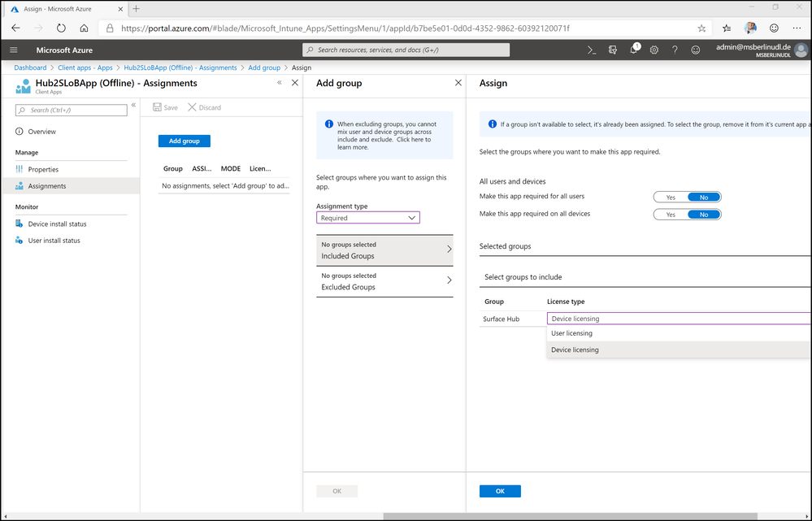Select the Assignments menu item
Image resolution: width=812 pixels, height=521 pixels.
pos(71,186)
